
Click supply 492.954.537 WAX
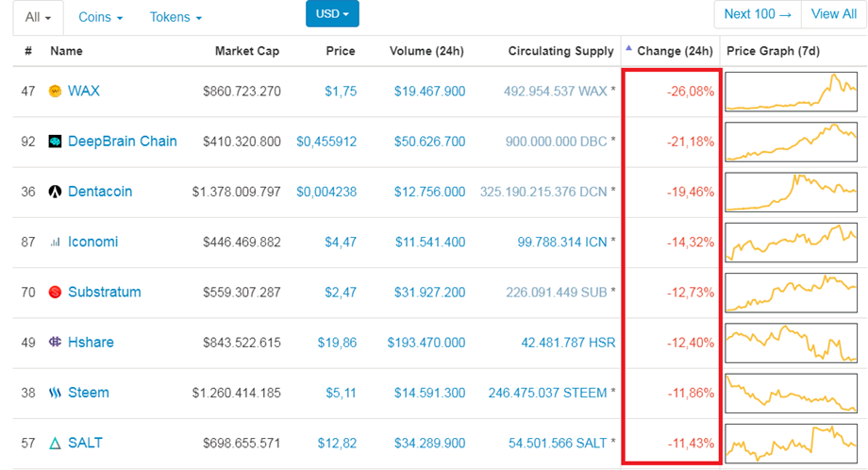coord(555,92)
